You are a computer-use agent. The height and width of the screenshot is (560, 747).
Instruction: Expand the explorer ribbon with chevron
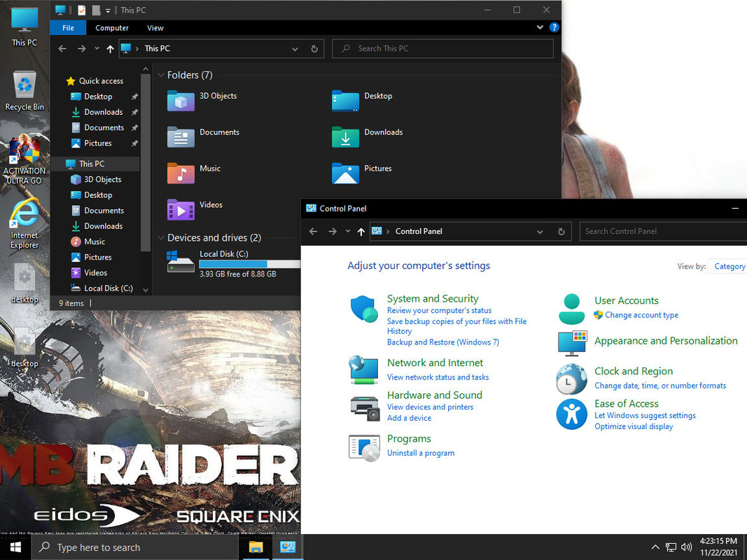pyautogui.click(x=540, y=27)
